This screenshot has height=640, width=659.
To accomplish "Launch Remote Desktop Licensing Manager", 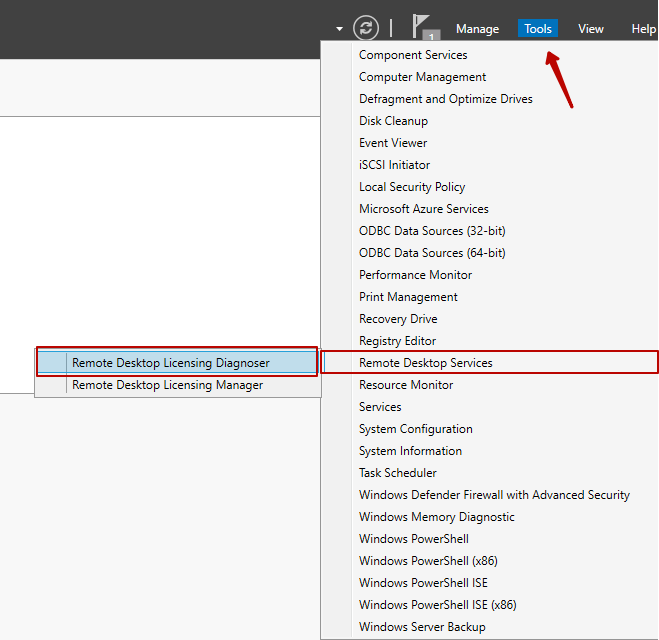I will [167, 385].
